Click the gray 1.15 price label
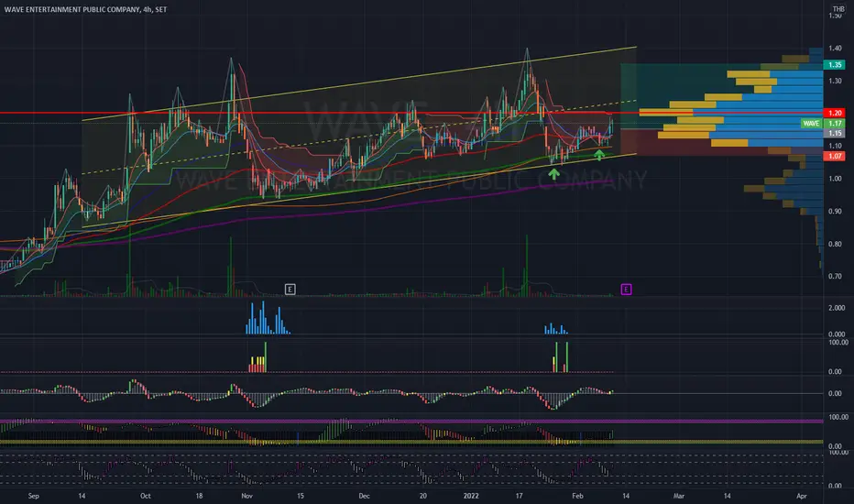Screen dimensions: 854x504 coord(835,134)
